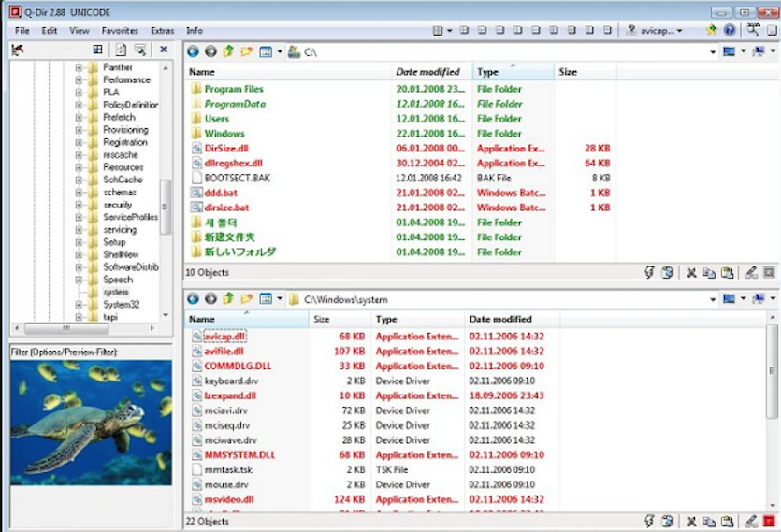Select the dirsize.bat file
This screenshot has height=532, width=781.
pyautogui.click(x=400, y=208)
